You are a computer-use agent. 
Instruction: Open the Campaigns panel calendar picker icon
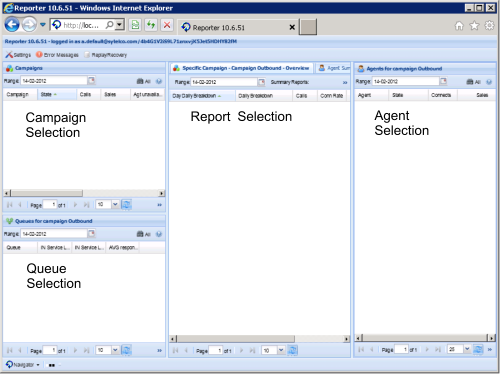91,80
